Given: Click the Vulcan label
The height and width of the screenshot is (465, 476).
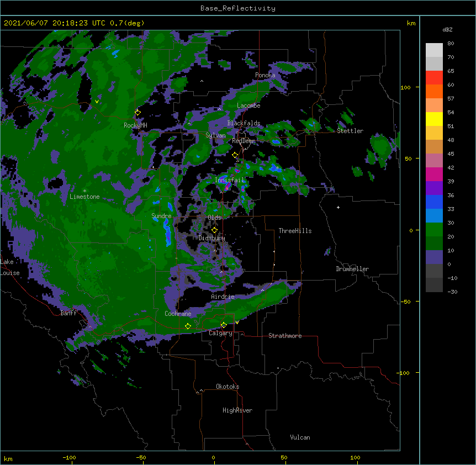Looking at the screenshot, I should tap(300, 437).
